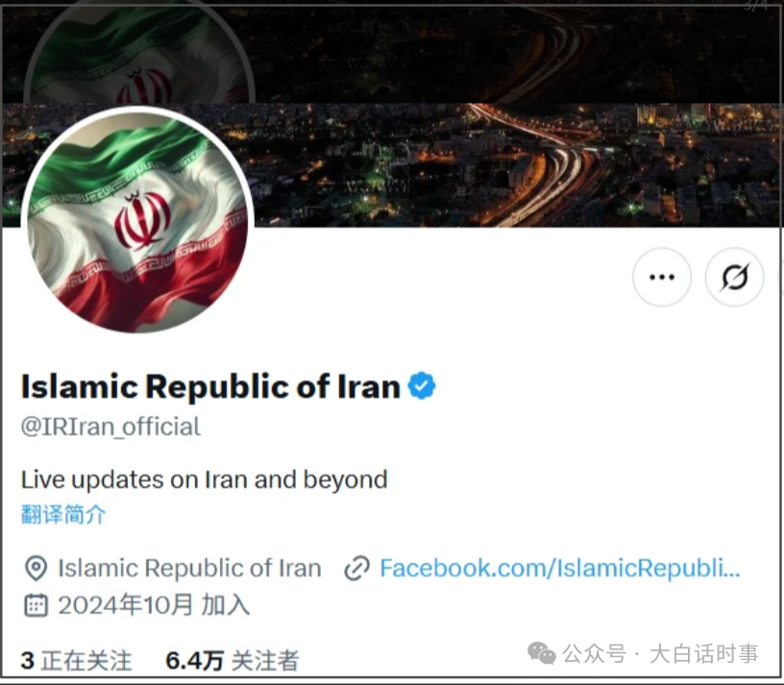This screenshot has height=685, width=784.
Task: Click the 公众号 · 大白话时事 watermark text
Action: tap(660, 653)
